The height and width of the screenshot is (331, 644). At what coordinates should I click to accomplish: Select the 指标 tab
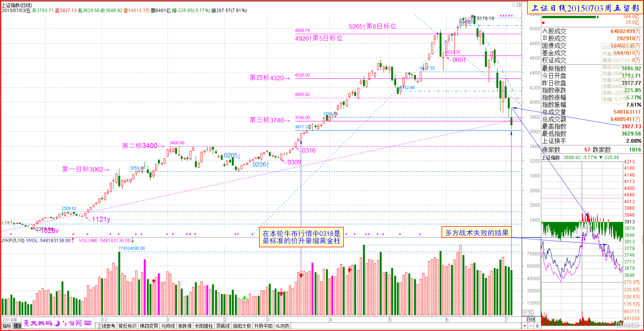coord(7,326)
